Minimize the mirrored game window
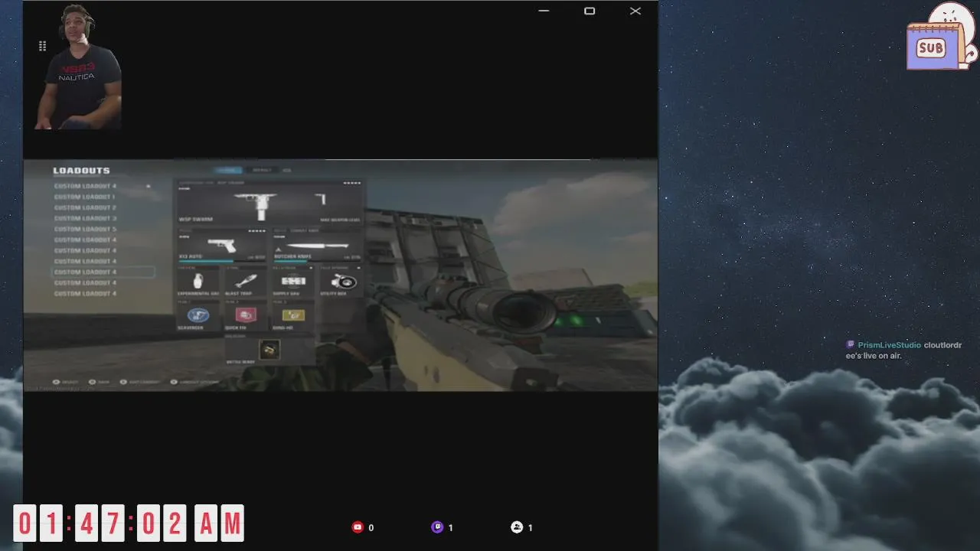This screenshot has height=551, width=980. click(x=544, y=11)
